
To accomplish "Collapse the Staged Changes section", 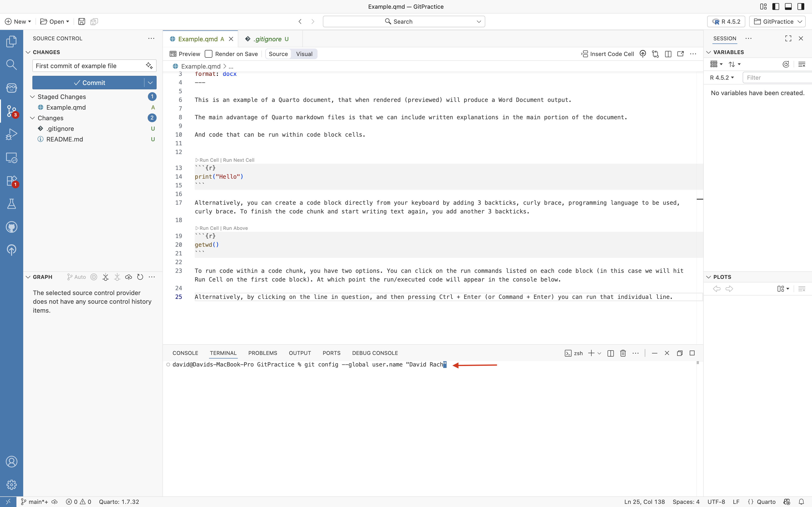I will pos(33,97).
